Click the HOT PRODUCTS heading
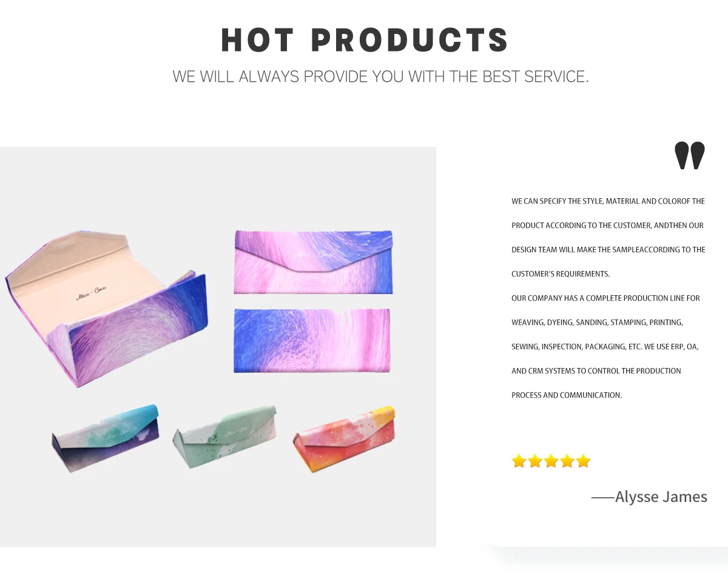Viewport: 728px width, 582px height. click(365, 40)
